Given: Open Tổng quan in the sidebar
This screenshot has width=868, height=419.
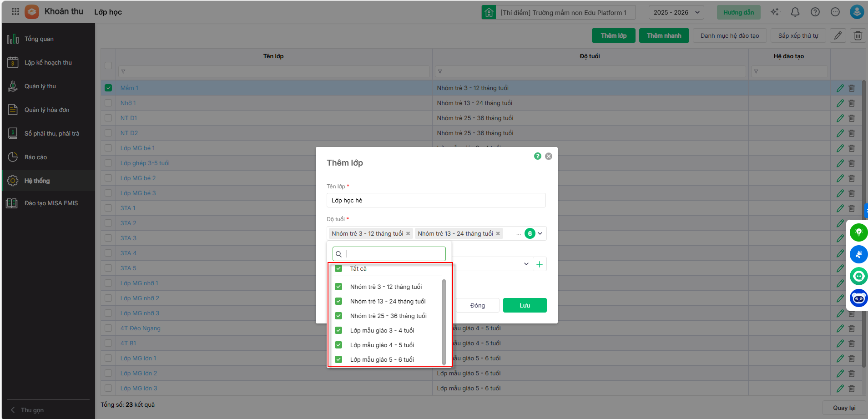Looking at the screenshot, I should coord(49,39).
